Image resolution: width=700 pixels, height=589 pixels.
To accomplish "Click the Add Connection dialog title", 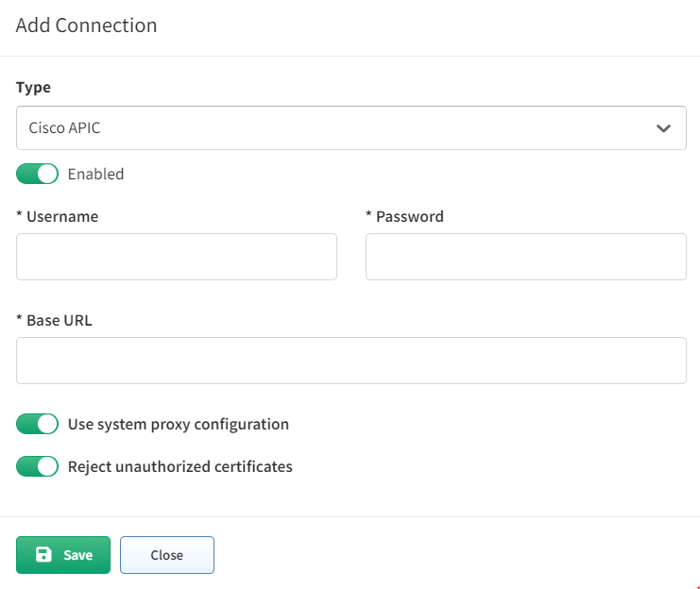I will pos(86,25).
